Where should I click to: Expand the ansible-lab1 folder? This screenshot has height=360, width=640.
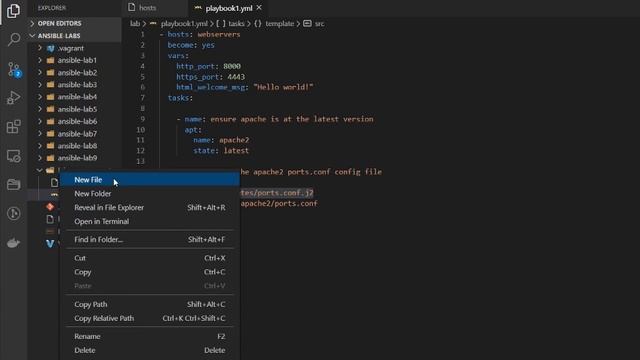tap(74, 60)
